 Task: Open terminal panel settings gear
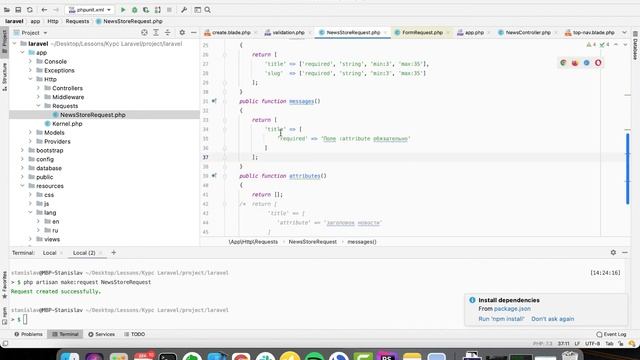coord(613,253)
